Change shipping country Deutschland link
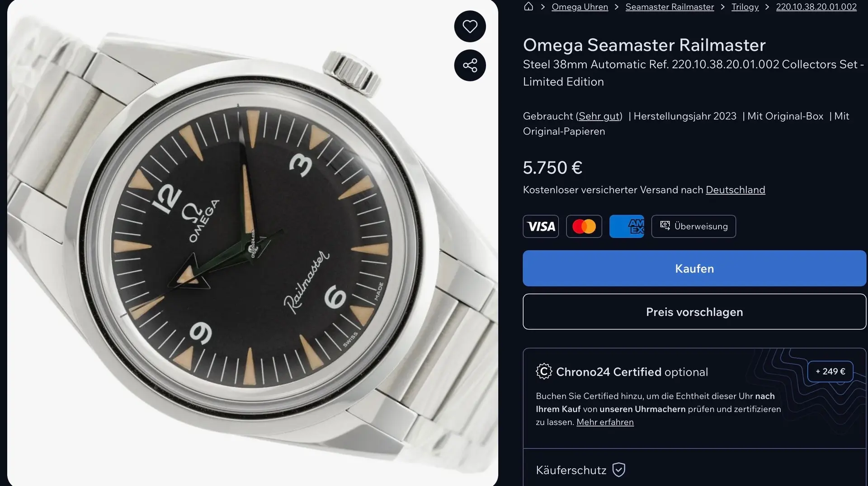The height and width of the screenshot is (486, 868). tap(735, 190)
